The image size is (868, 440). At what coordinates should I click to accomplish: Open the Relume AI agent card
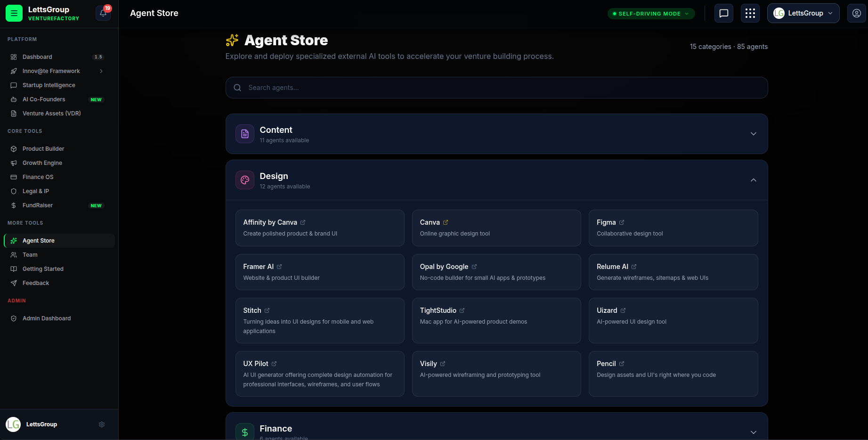coord(673,272)
